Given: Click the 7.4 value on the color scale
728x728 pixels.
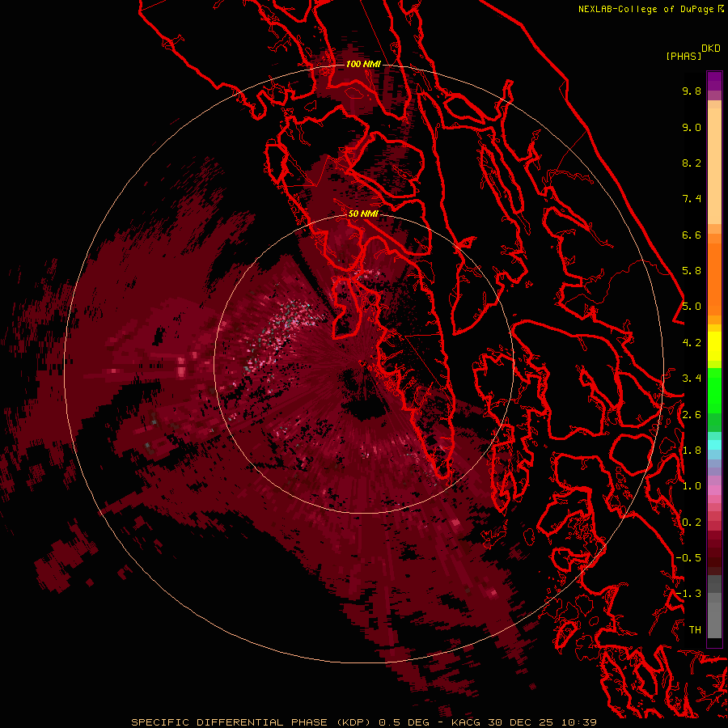Looking at the screenshot, I should click(x=692, y=199).
